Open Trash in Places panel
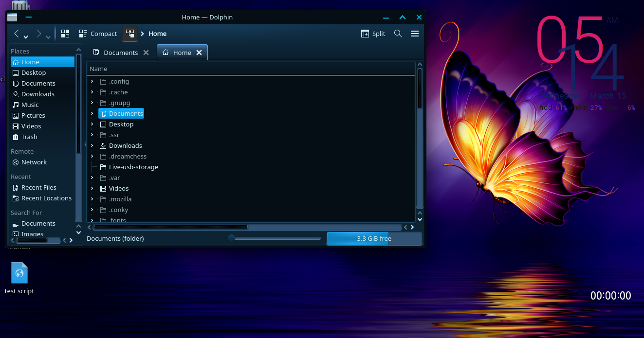The image size is (644, 338). point(29,137)
